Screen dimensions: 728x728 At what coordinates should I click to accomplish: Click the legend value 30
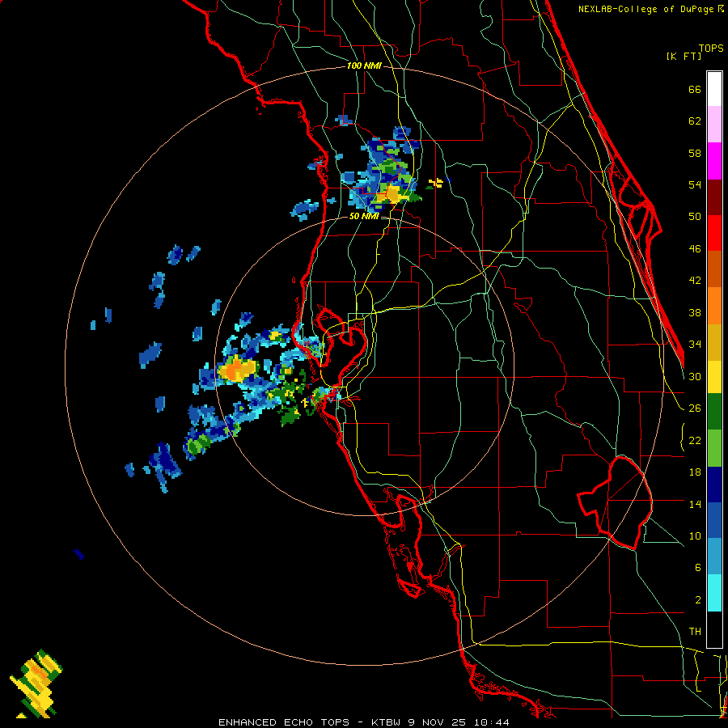pyautogui.click(x=695, y=376)
